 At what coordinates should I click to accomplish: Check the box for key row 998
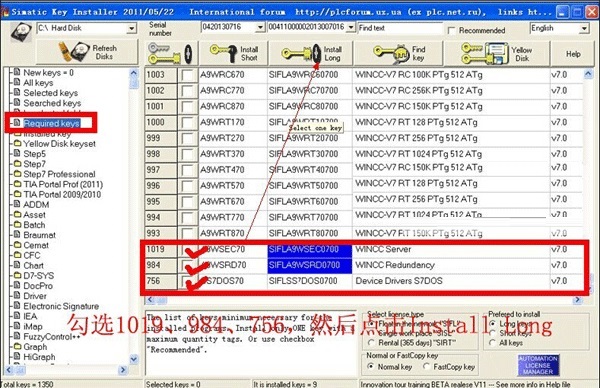pyautogui.click(x=188, y=154)
